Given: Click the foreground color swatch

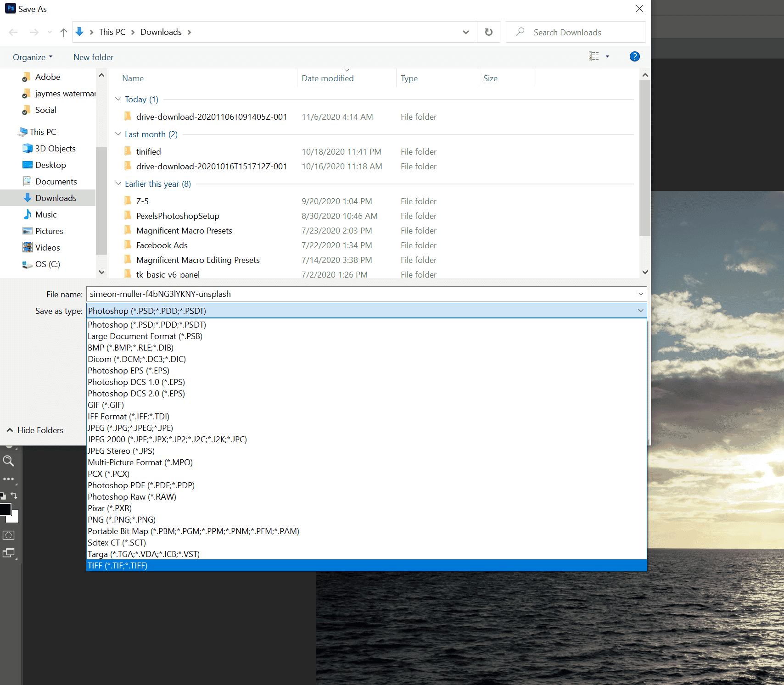Looking at the screenshot, I should click(5, 508).
